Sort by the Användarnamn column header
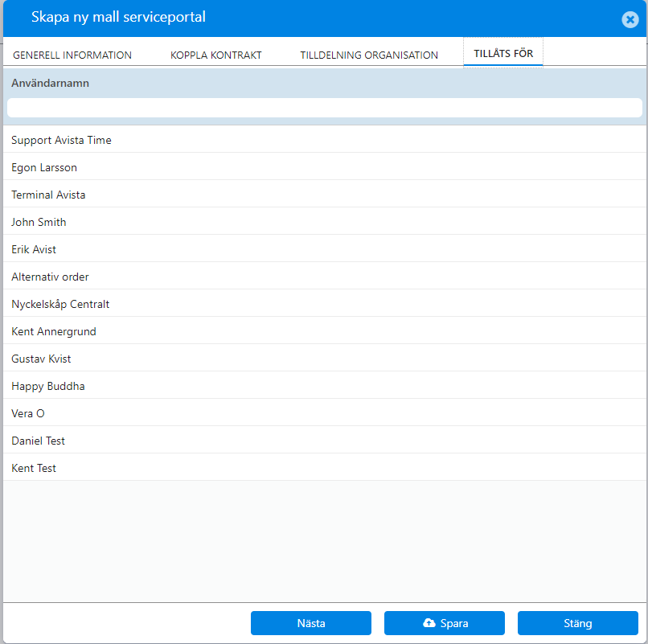 coord(50,83)
